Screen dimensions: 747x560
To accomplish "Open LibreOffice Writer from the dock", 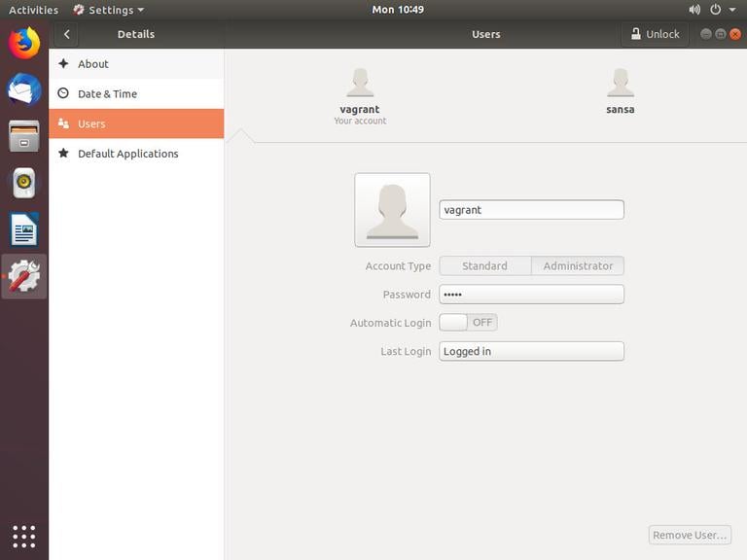I will point(24,230).
